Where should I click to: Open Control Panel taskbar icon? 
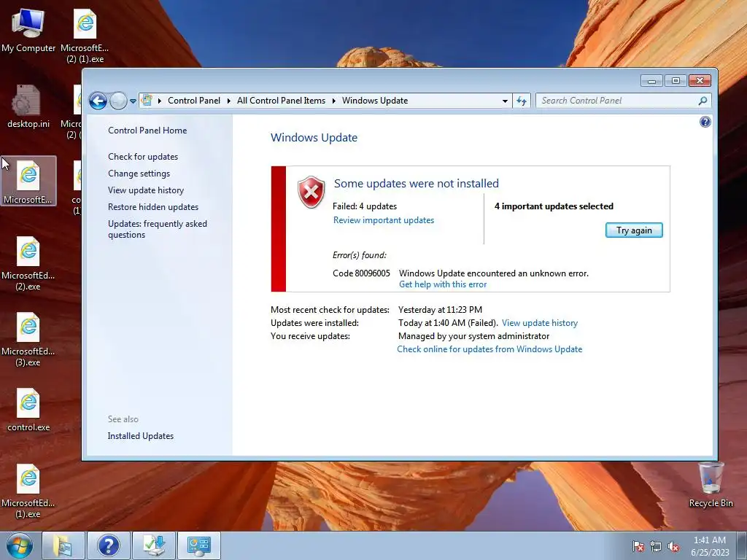198,545
